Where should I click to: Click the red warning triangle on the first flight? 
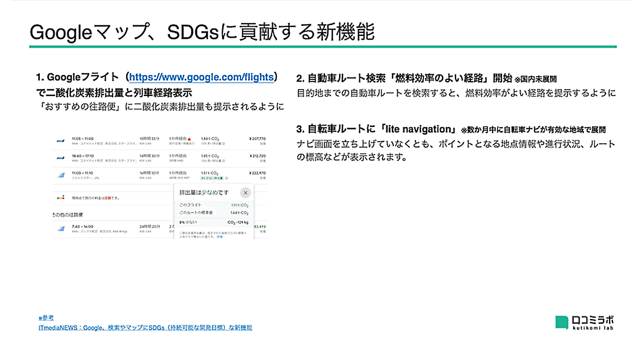point(189,139)
